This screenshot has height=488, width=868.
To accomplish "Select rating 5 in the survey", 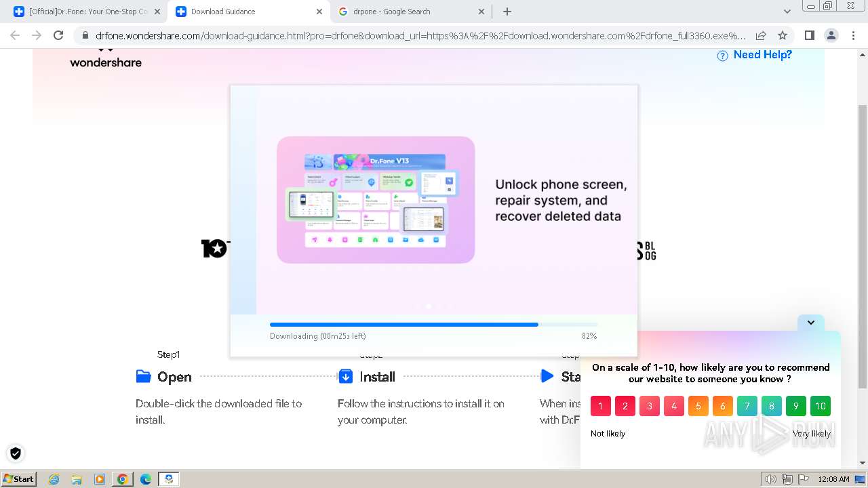I will [698, 406].
